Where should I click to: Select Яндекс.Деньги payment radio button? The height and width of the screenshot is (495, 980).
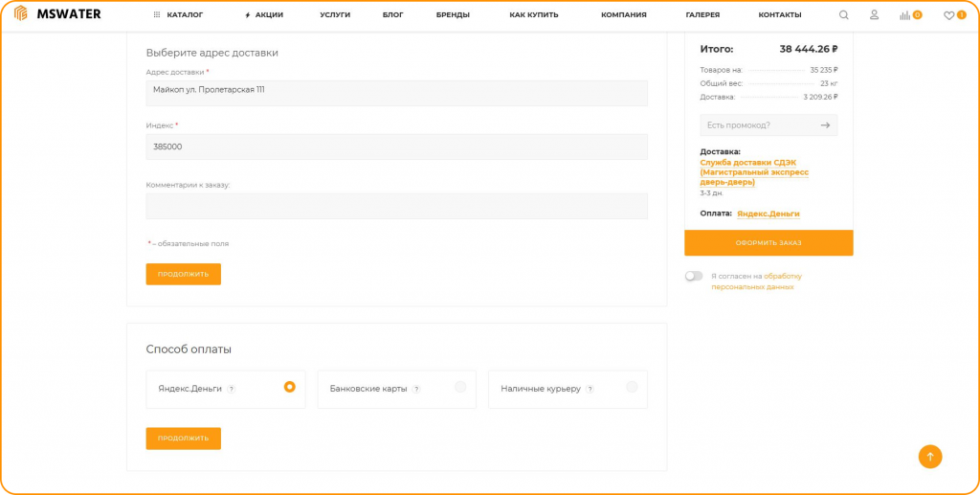pos(289,387)
